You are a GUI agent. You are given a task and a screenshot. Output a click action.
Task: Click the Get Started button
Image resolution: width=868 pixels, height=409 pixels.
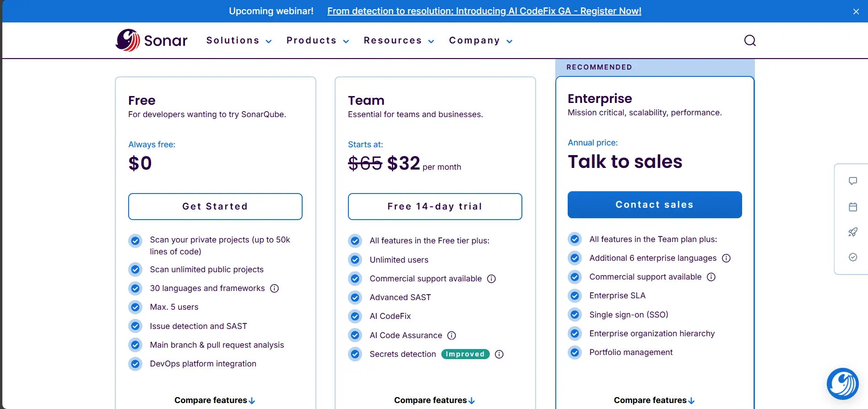[x=215, y=206]
